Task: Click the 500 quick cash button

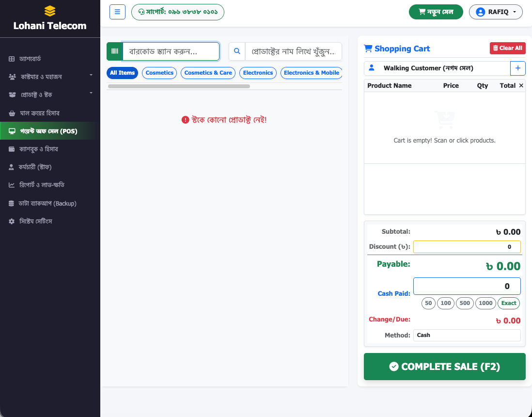Action: (465, 303)
